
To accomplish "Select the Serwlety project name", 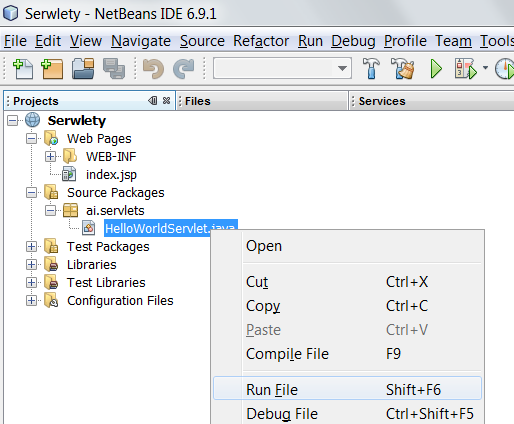I will (x=77, y=121).
